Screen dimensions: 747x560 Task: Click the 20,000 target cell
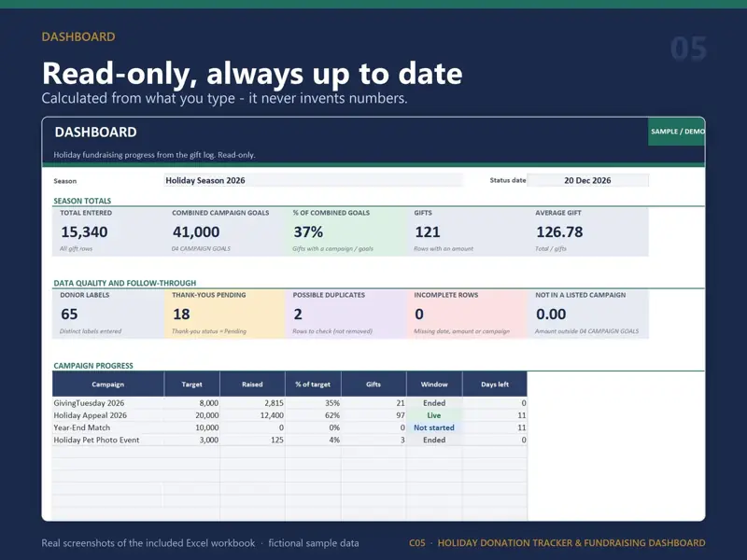[192, 415]
